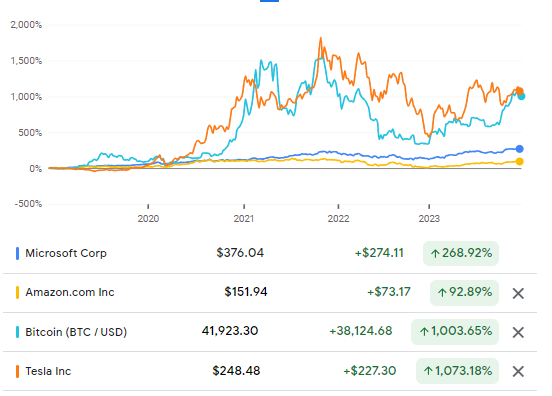
Task: Remove Bitcoin (BTC / USD) from comparison
Action: tap(518, 332)
